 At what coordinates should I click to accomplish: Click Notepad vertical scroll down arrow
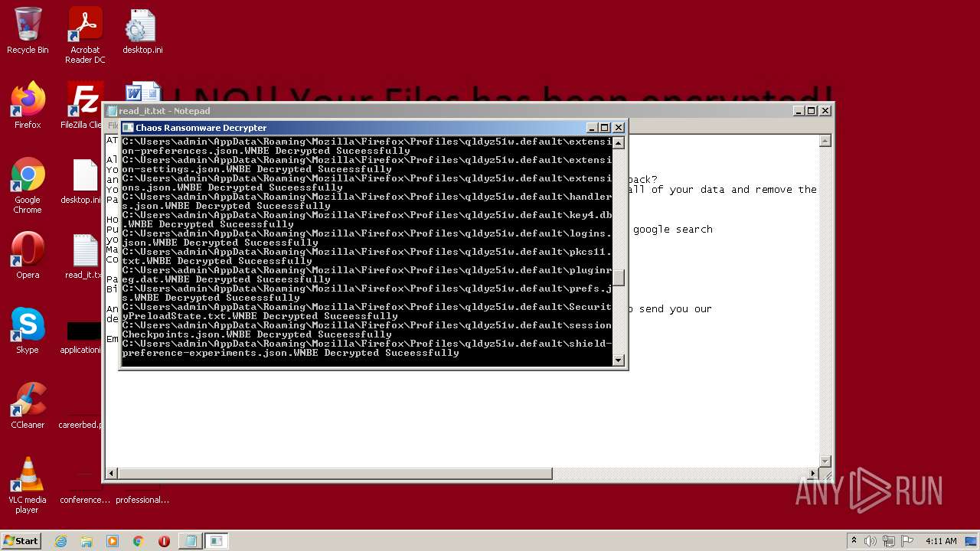point(825,461)
